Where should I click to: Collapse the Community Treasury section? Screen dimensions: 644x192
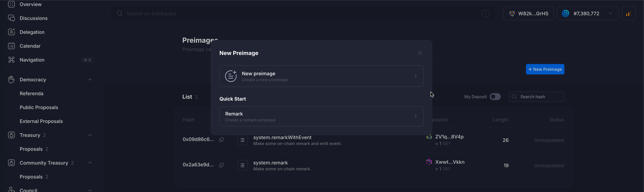click(90, 163)
